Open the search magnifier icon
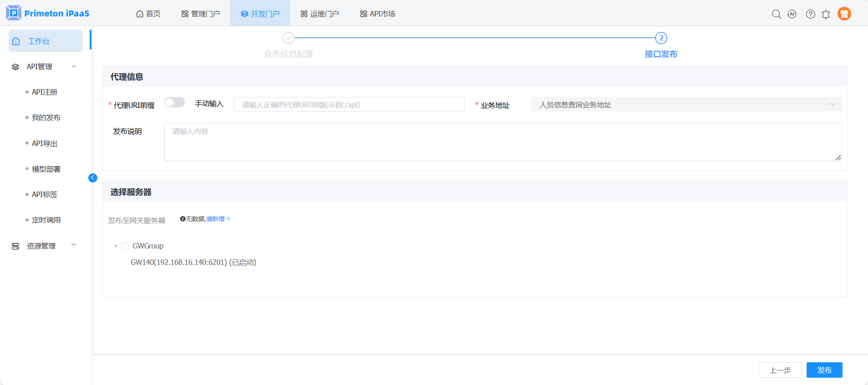 click(776, 14)
